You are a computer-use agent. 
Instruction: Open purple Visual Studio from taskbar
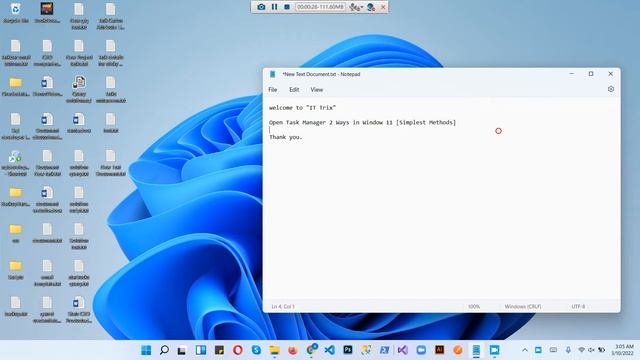(402, 350)
